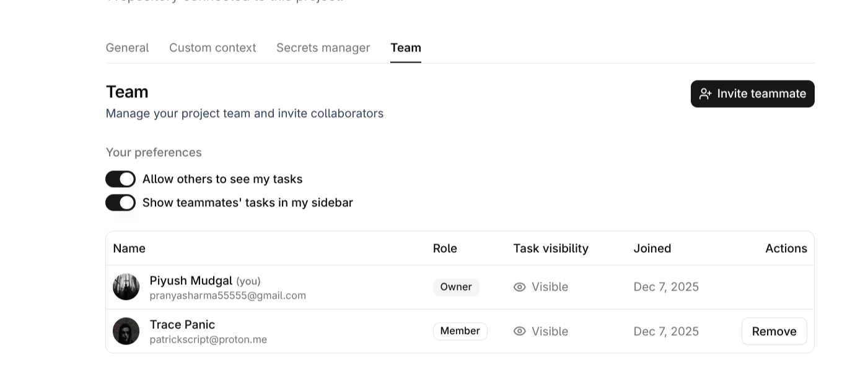Open the General tab
The height and width of the screenshot is (368, 868).
(127, 48)
